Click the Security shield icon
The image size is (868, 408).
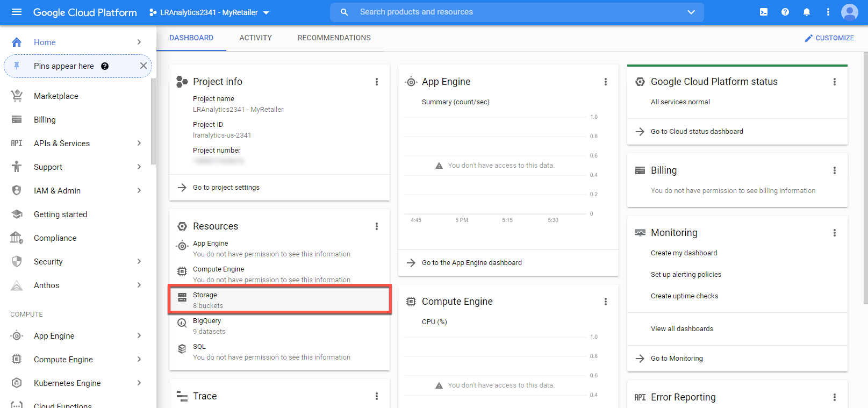[17, 261]
